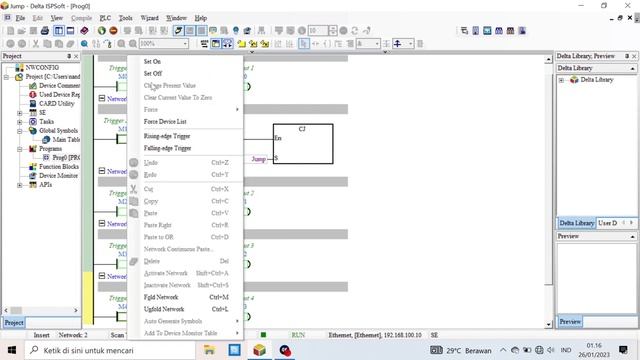
Task: Toggle the Project pane pin button
Action: pyautogui.click(x=69, y=56)
